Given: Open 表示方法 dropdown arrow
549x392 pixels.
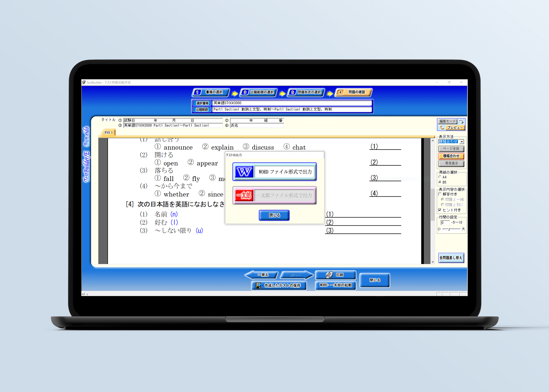Looking at the screenshot, I should [x=462, y=142].
